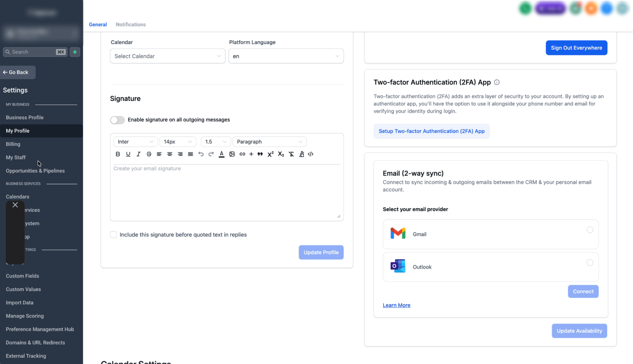
Task: Enable signature on all outgoing messages
Action: [x=117, y=120]
